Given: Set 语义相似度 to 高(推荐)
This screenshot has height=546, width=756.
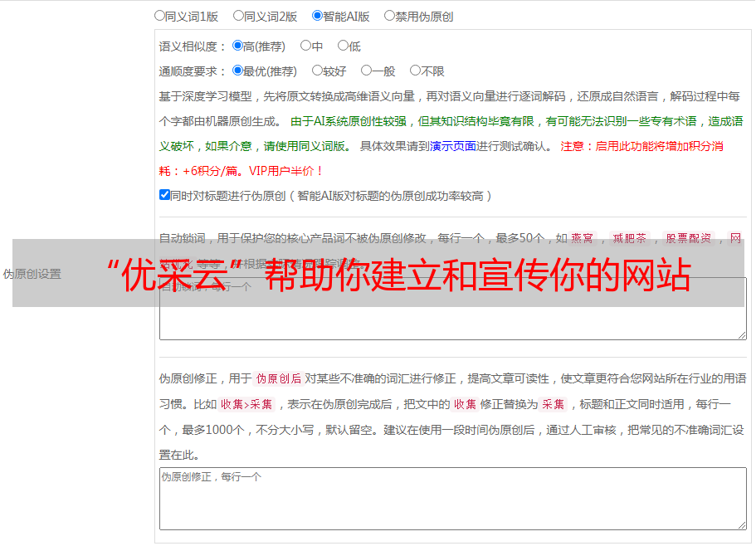Looking at the screenshot, I should coord(237,46).
